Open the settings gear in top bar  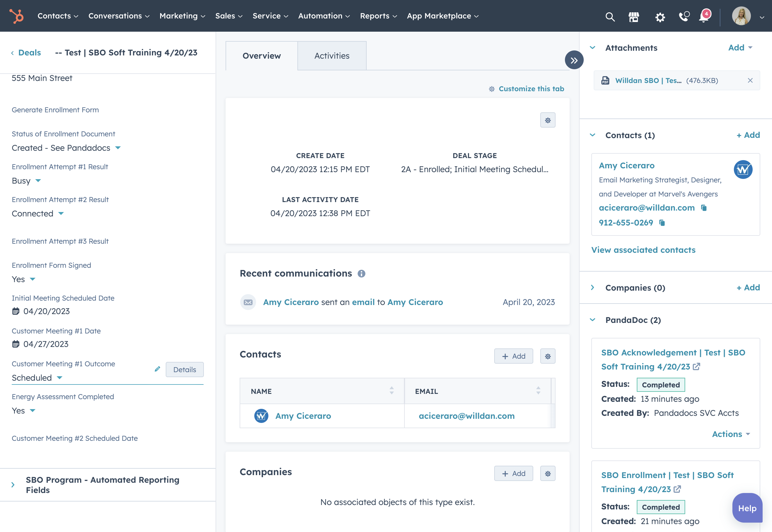660,17
